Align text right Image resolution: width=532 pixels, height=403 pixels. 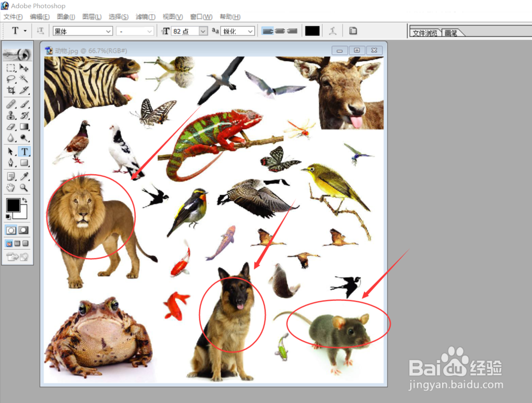pyautogui.click(x=292, y=31)
